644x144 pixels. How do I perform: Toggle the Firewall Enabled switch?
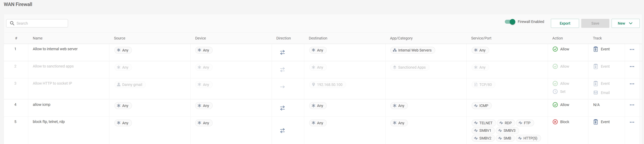(x=510, y=22)
